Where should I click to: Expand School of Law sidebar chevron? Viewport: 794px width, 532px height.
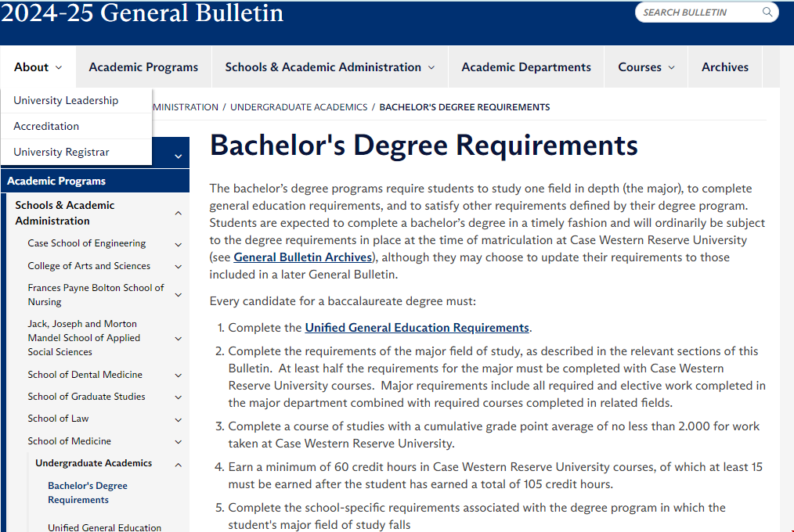[x=179, y=419]
